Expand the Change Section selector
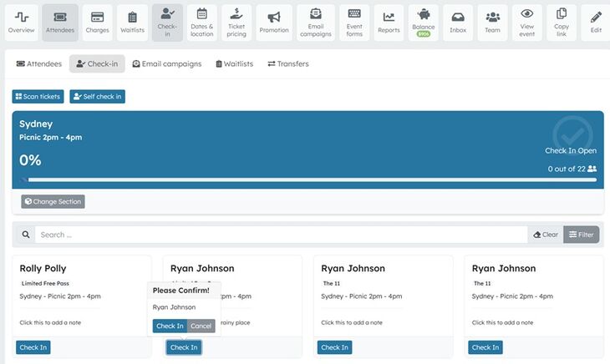The height and width of the screenshot is (364, 610). 53,201
